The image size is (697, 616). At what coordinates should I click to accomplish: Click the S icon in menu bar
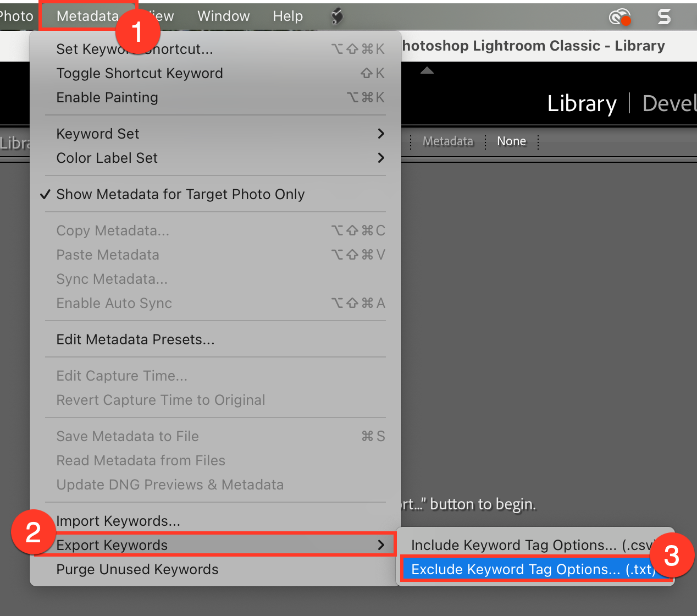664,17
